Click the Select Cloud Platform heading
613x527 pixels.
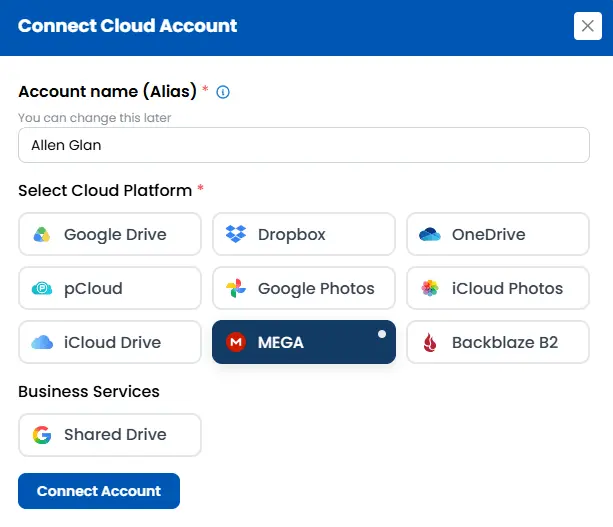point(105,190)
